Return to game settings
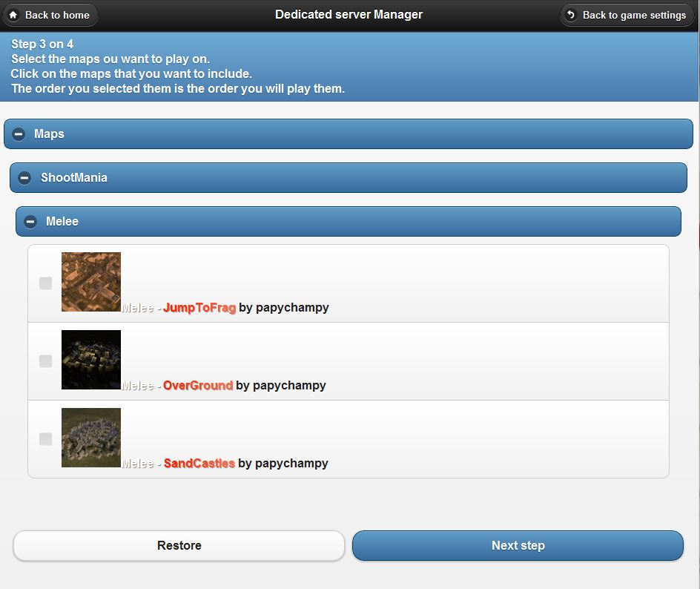Viewport: 700px width, 589px height. 627,15
